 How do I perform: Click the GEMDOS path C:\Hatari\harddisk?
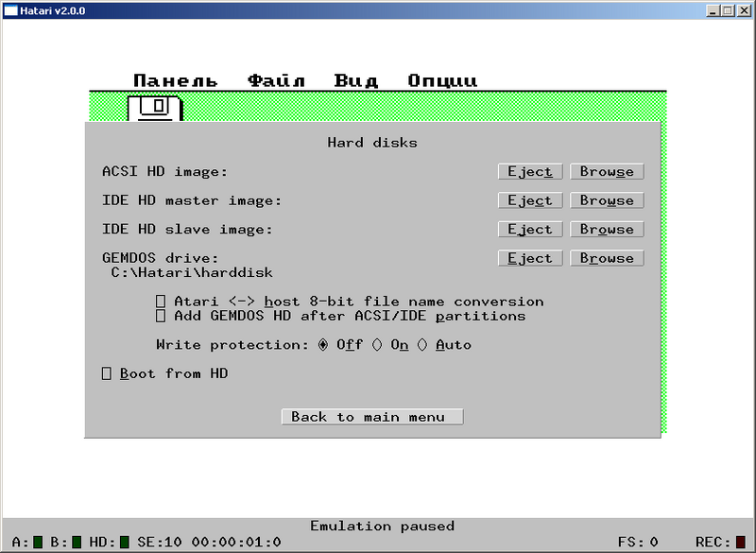tap(192, 273)
